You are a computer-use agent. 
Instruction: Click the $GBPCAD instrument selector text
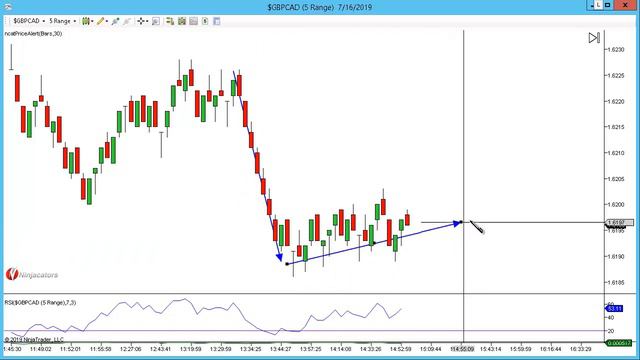point(27,21)
